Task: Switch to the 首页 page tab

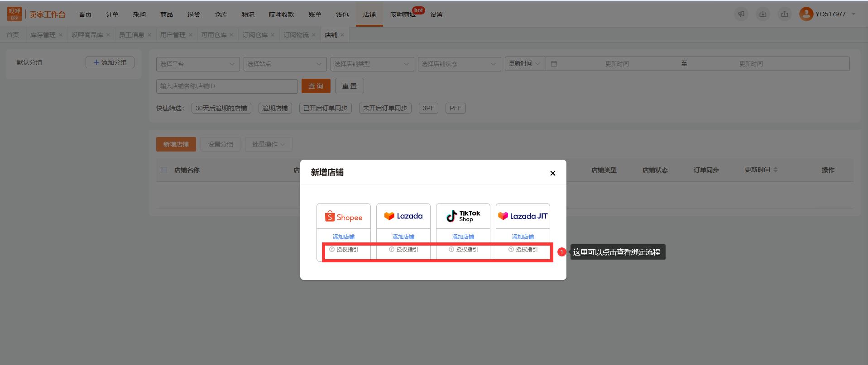Action: 13,35
